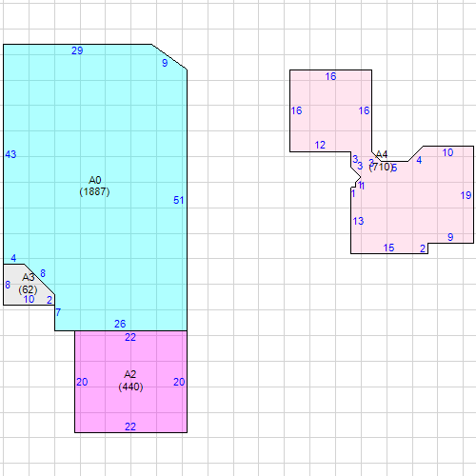Click the 51 dimension on A0's right side

click(179, 200)
